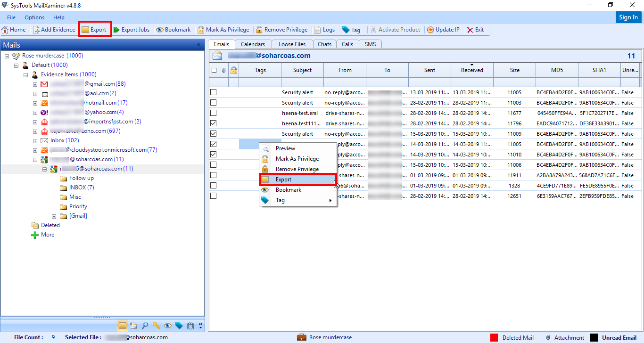Tick the select-all checkbox in header
Screen dimensions: 644x343
tap(214, 70)
